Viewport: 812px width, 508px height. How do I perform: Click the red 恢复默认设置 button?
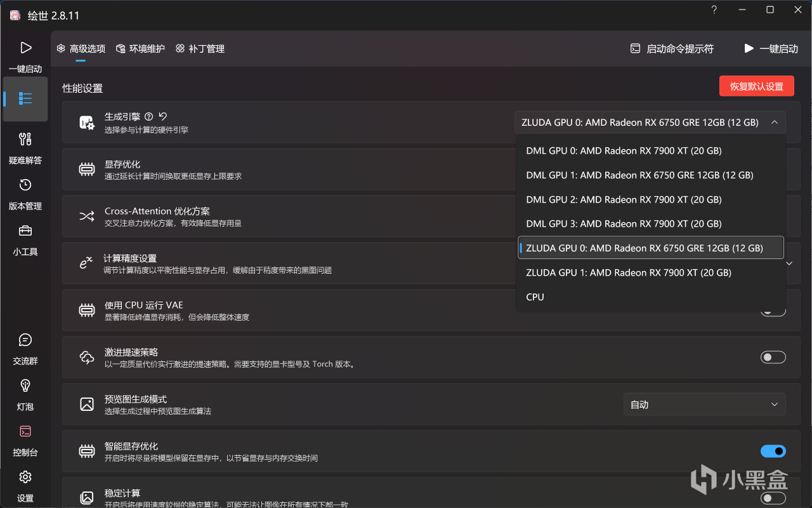757,86
